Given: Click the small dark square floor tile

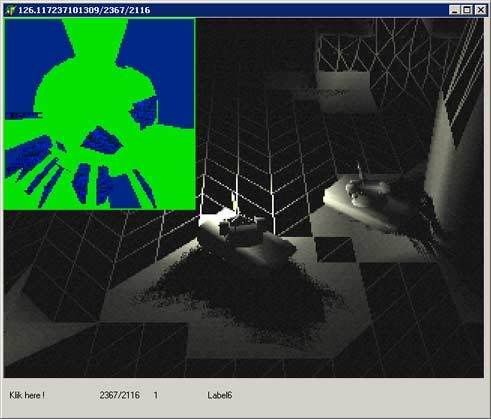Looking at the screenshot, I should tap(335, 249).
